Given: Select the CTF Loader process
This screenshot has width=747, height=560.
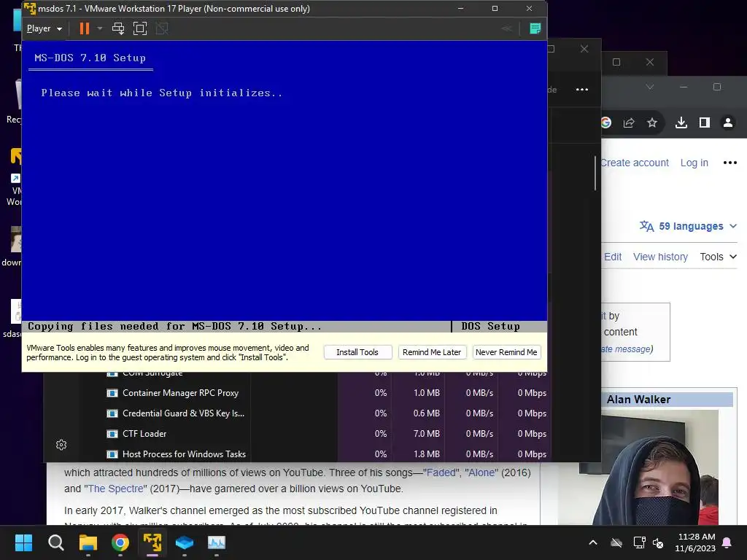Looking at the screenshot, I should 328,434.
